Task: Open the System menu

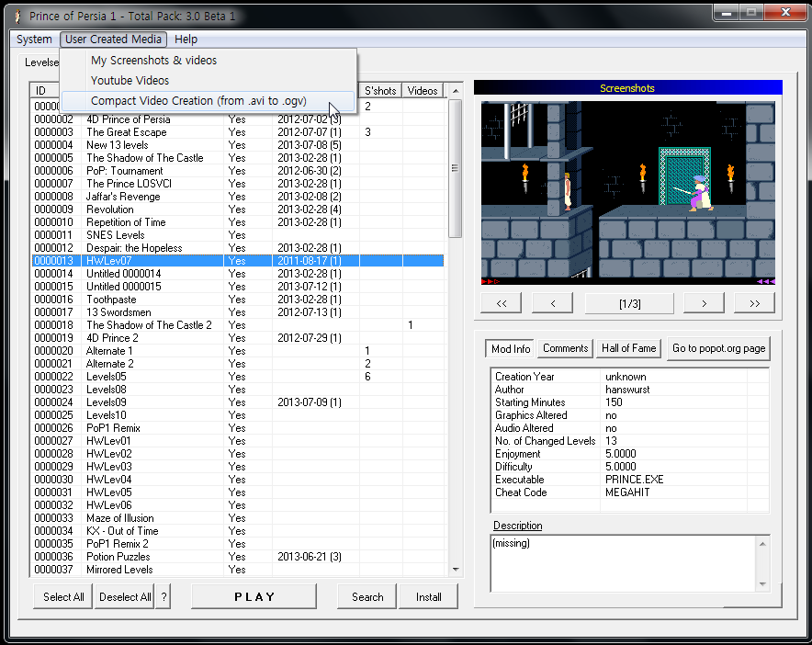Action: [34, 40]
